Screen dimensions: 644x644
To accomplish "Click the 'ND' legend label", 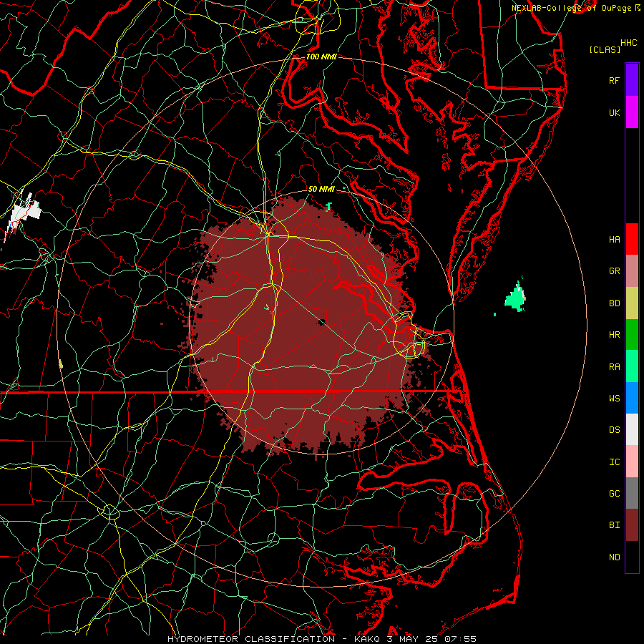I will pos(614,557).
